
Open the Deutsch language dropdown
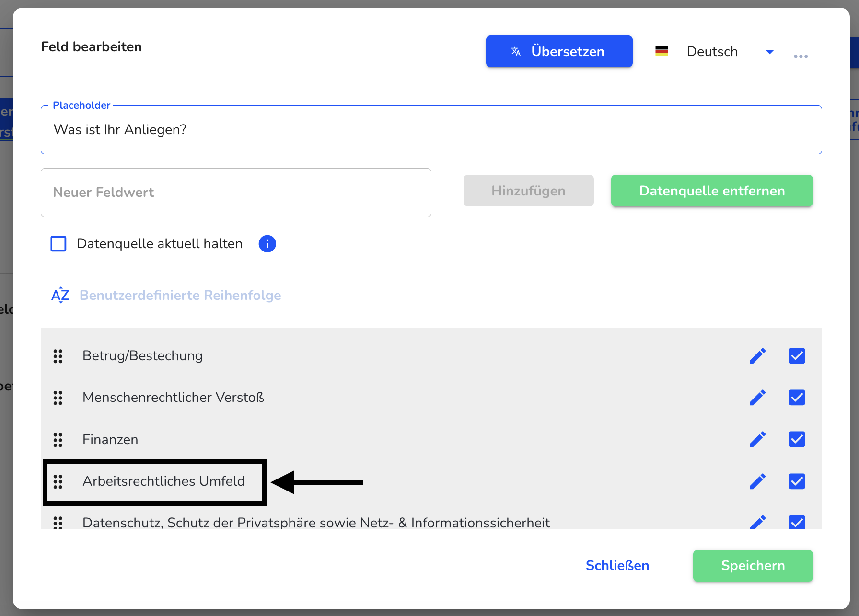pos(717,52)
